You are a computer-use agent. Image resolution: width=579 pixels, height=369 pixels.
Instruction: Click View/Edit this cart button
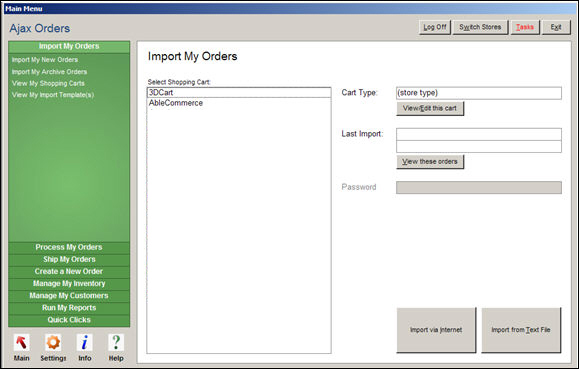(x=430, y=109)
